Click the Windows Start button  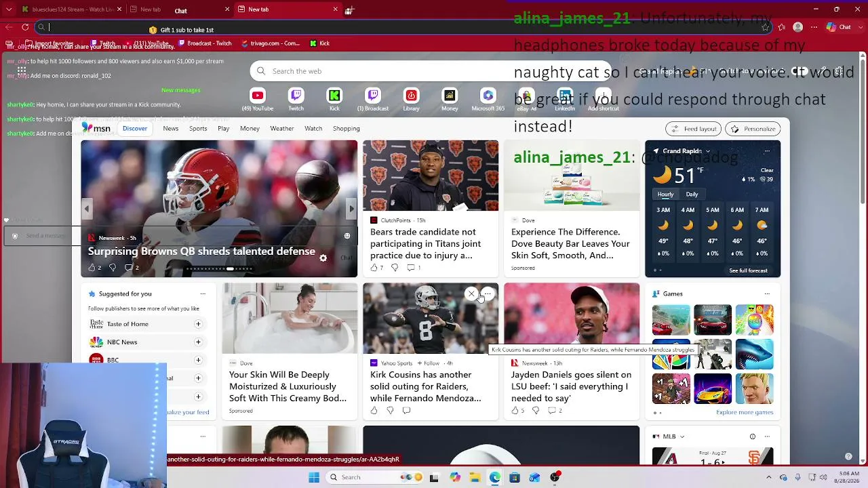click(314, 477)
